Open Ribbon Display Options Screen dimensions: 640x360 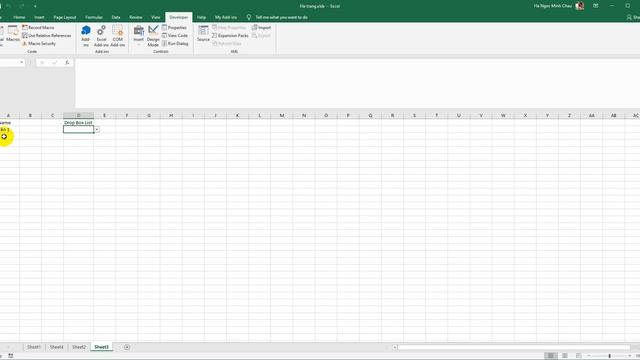pos(596,6)
